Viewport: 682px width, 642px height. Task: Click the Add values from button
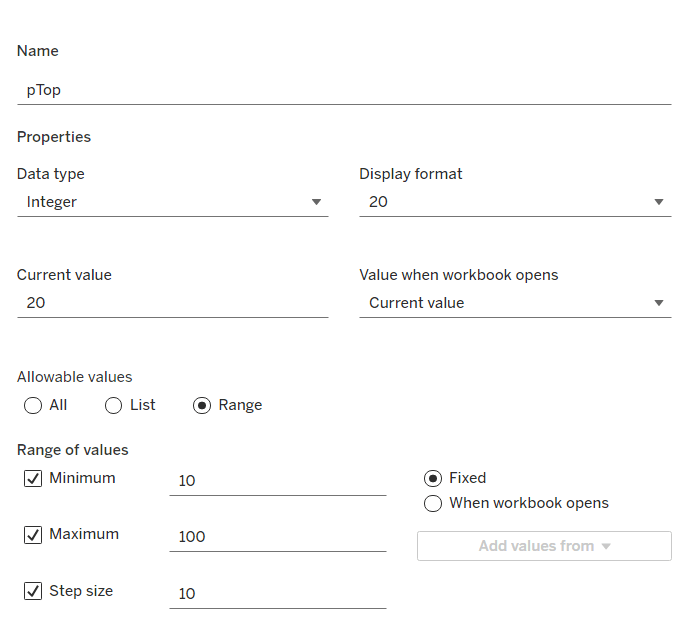tap(544, 546)
